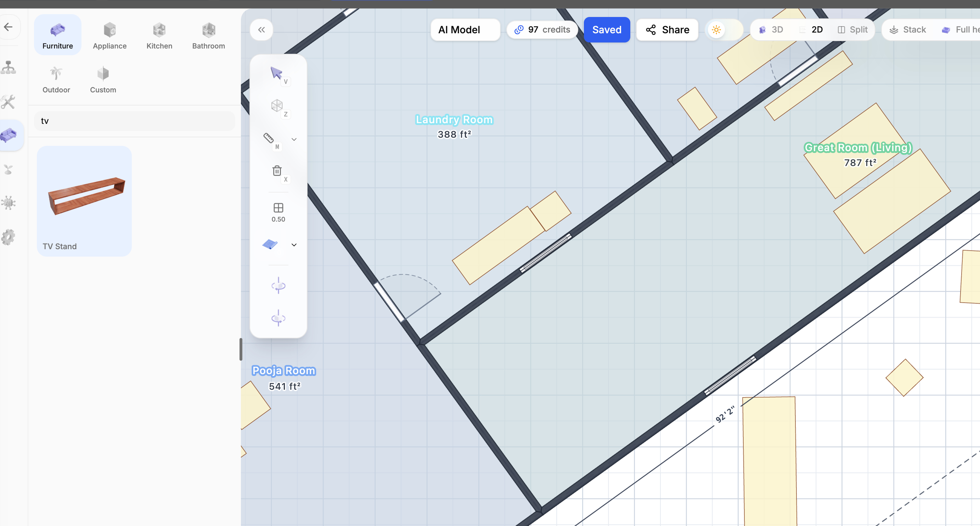Image resolution: width=980 pixels, height=526 pixels.
Task: Click the upper rotate icon
Action: click(x=278, y=285)
